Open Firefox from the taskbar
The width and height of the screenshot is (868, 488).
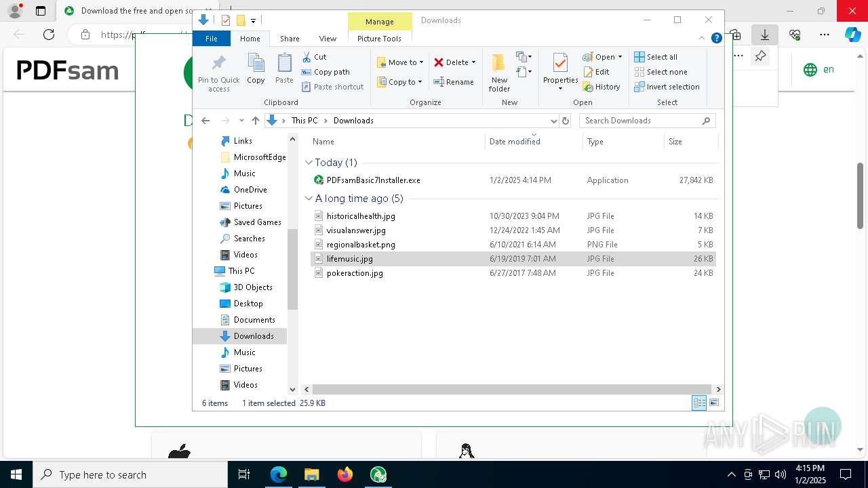click(x=345, y=474)
